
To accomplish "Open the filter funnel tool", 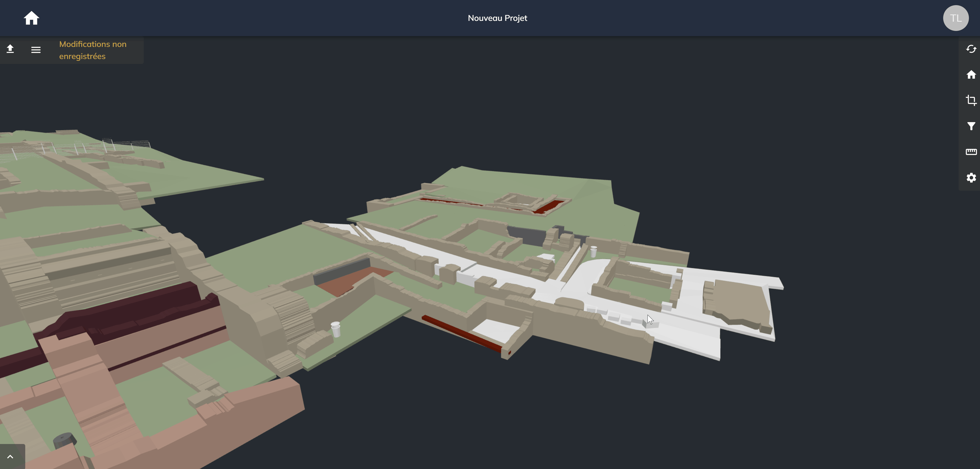I will click(971, 126).
